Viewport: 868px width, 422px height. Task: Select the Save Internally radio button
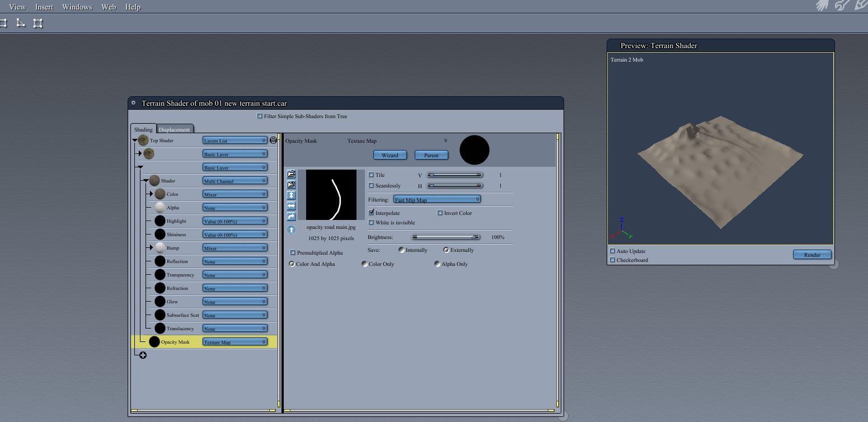point(401,250)
